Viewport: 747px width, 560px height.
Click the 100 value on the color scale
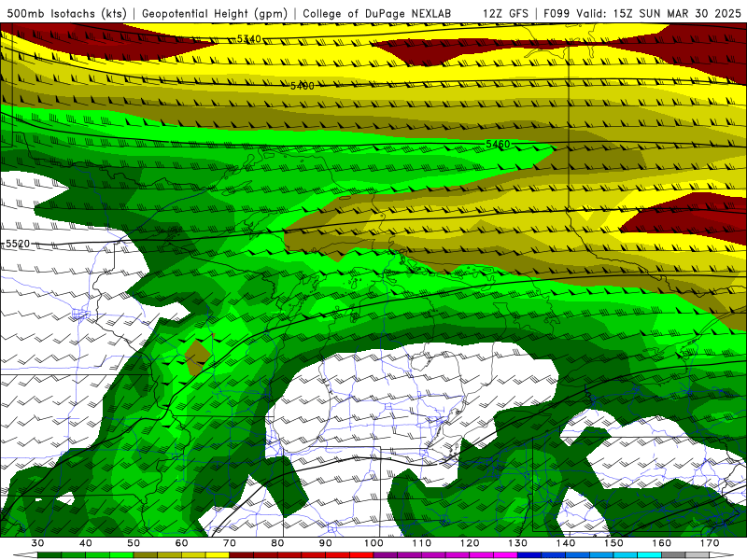point(373,543)
